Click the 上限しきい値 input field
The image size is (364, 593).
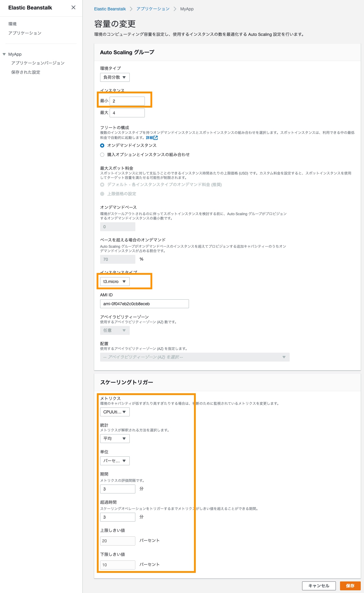point(118,541)
